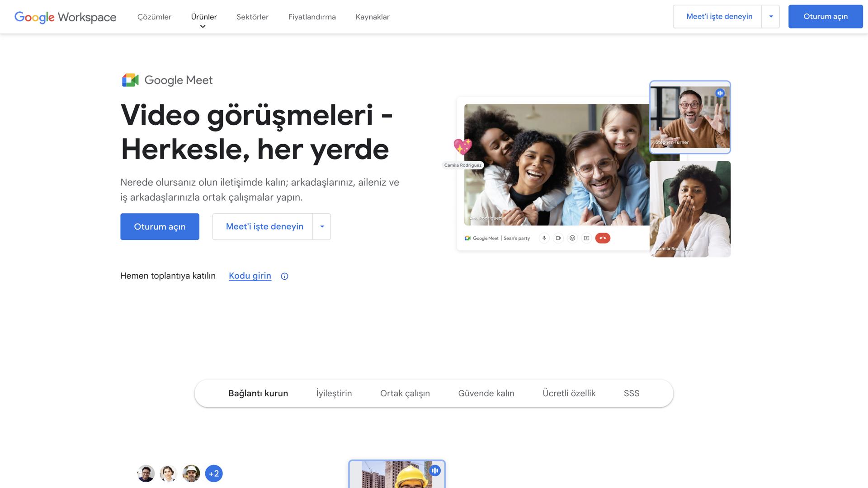868x488 pixels.
Task: Open emoji reactions in the Meet toolbar
Action: click(572, 238)
